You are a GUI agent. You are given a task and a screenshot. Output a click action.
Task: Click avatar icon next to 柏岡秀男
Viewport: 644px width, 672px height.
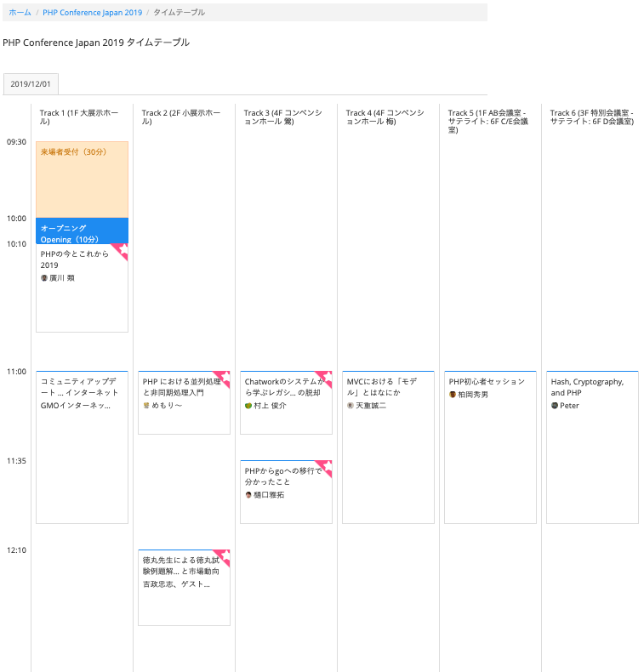click(452, 395)
